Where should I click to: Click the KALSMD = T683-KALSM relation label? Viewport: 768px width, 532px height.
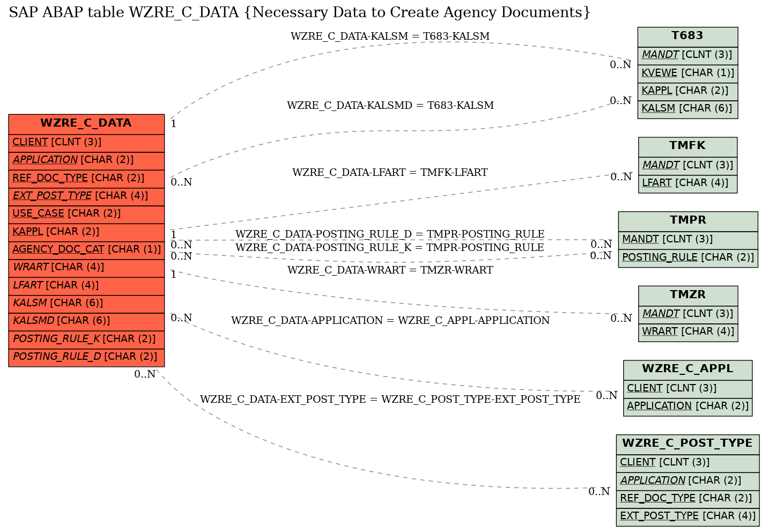pos(390,106)
